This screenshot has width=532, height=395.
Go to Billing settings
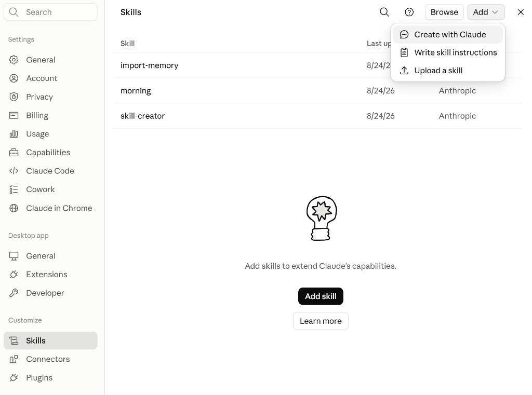tap(50, 115)
